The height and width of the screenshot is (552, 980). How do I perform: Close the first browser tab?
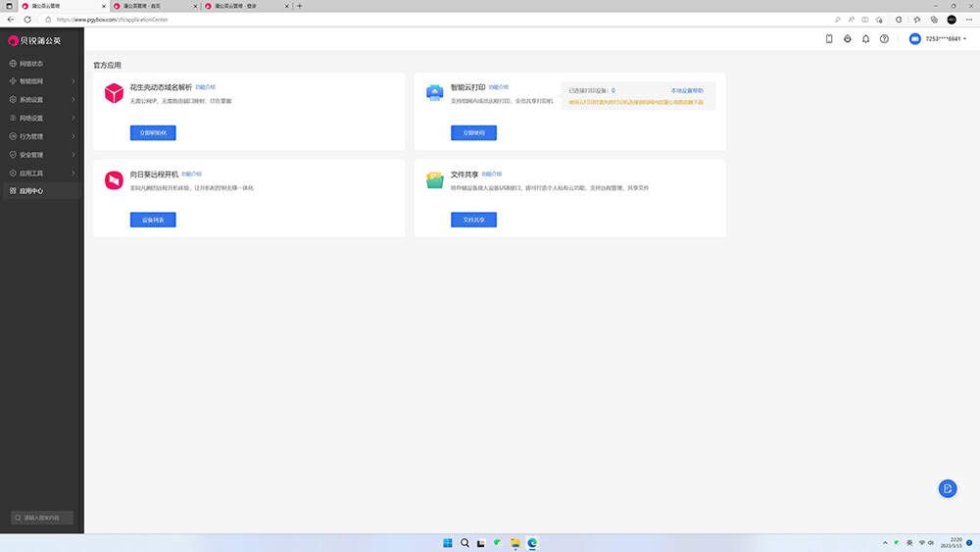103,6
